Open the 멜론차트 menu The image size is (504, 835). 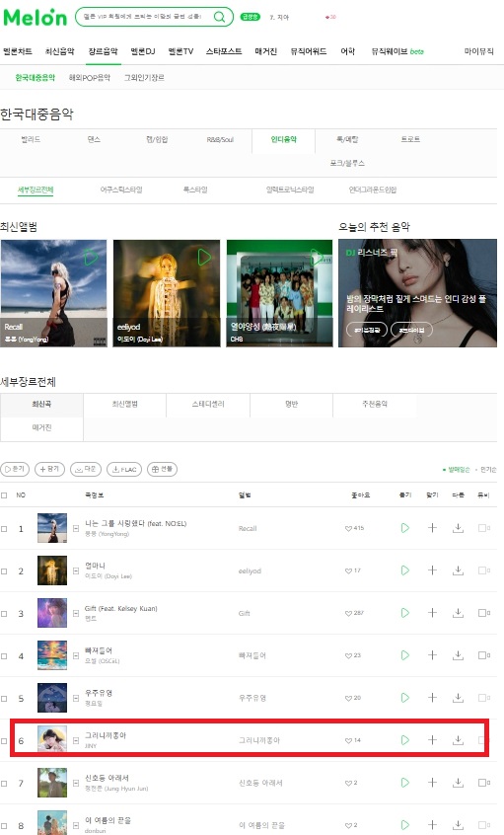click(18, 51)
